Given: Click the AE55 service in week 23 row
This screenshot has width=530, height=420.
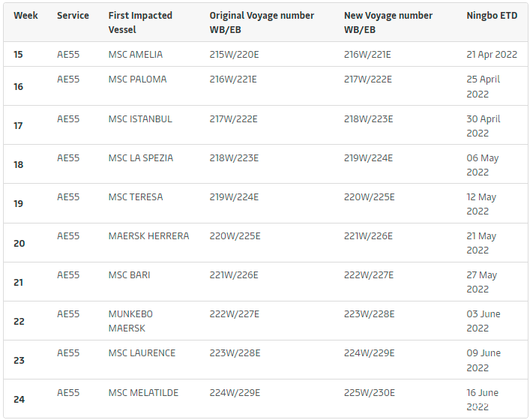Looking at the screenshot, I should coord(68,353).
